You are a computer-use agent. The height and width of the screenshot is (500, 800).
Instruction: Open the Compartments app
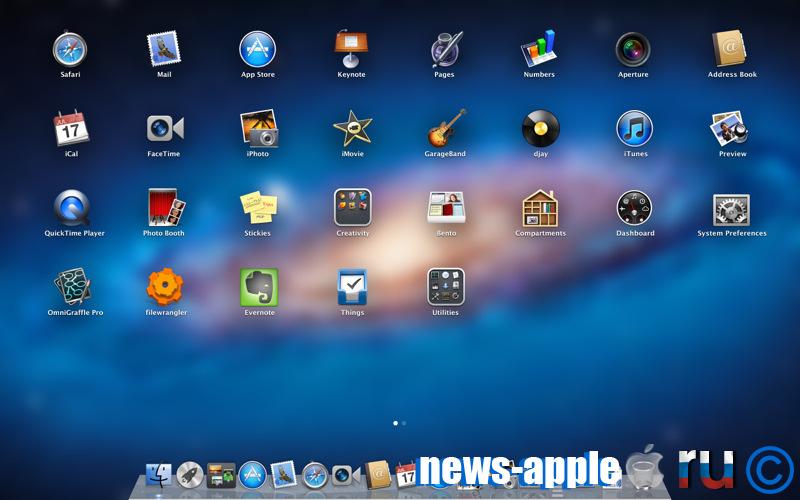pyautogui.click(x=540, y=208)
